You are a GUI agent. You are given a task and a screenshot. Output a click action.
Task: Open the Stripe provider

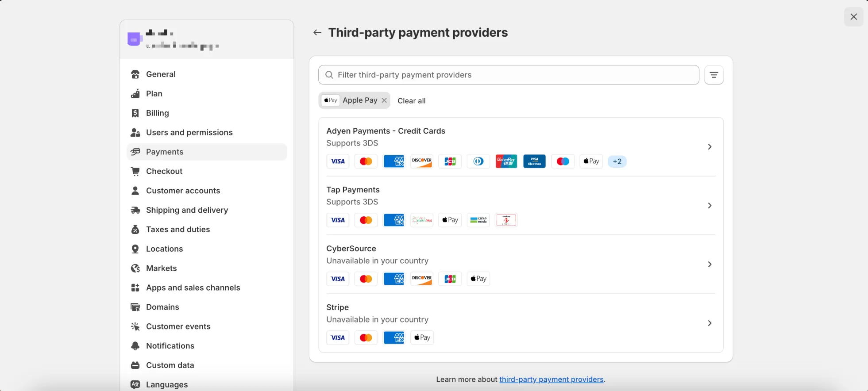click(x=521, y=323)
